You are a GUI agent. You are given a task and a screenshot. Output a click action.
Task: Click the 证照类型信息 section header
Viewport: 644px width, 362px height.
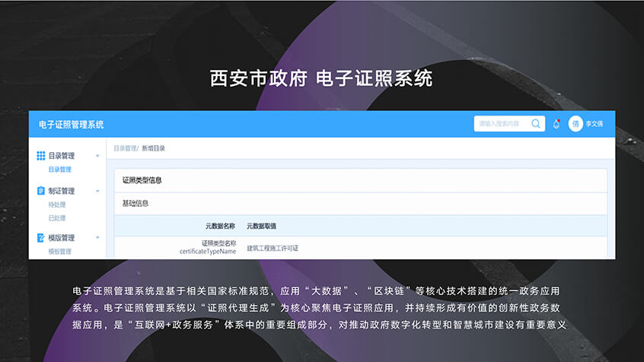tap(142, 181)
